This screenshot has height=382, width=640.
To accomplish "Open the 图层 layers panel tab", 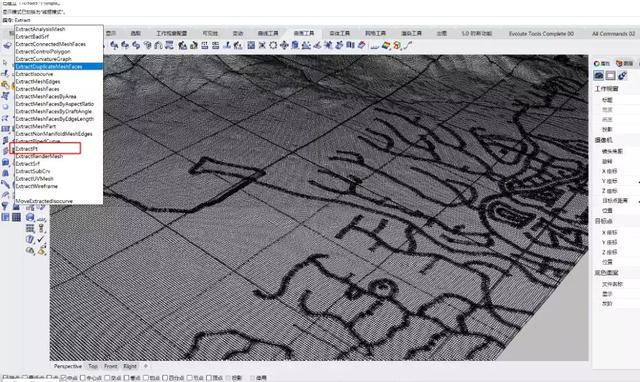I will click(625, 63).
